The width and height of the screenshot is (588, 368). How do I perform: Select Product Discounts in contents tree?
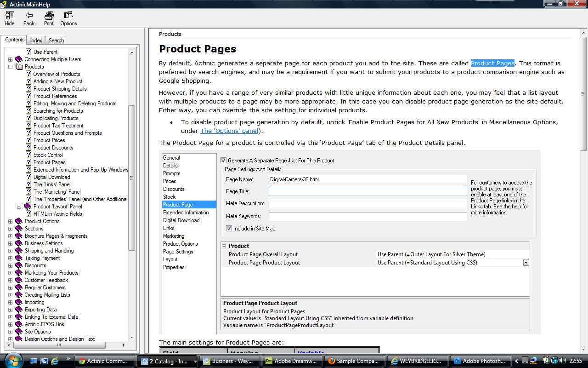(53, 148)
